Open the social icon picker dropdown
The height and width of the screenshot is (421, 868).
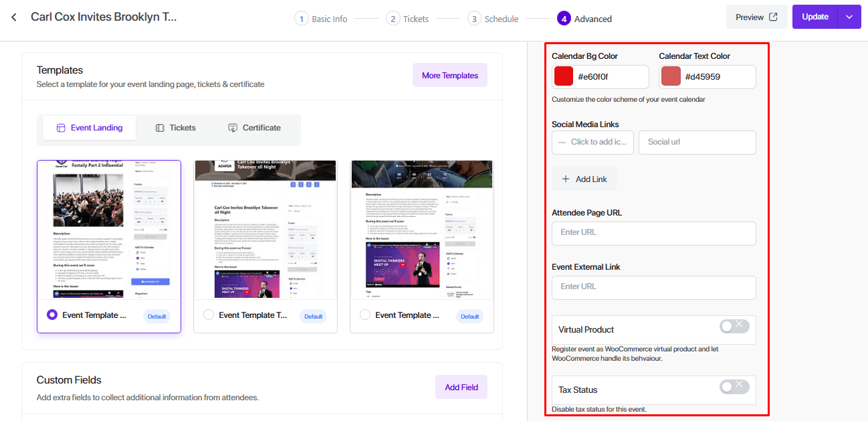(x=592, y=142)
